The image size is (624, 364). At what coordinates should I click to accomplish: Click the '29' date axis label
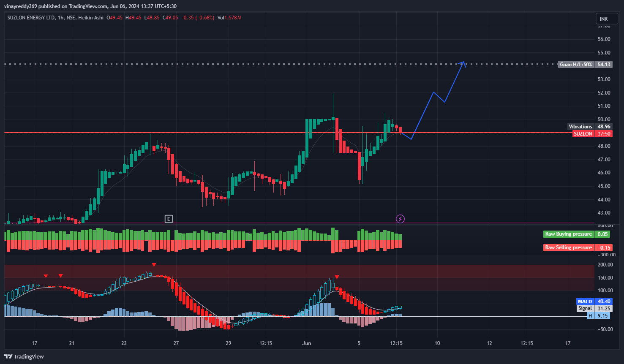pos(228,343)
